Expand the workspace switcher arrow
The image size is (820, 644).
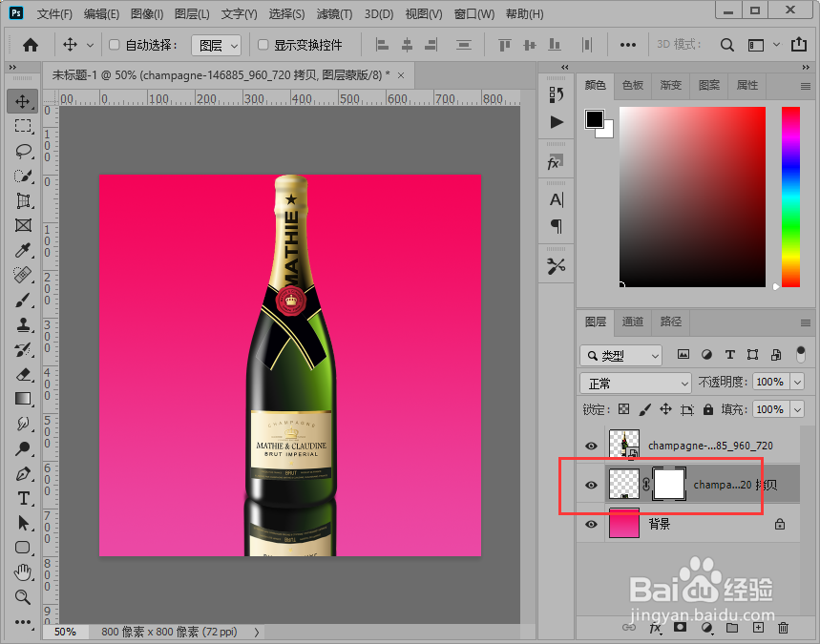pyautogui.click(x=777, y=45)
